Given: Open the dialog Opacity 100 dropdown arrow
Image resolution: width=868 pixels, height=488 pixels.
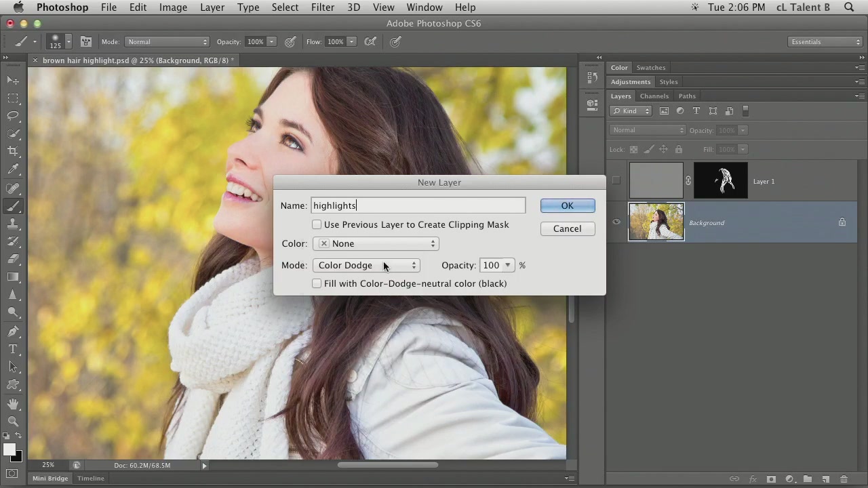Looking at the screenshot, I should click(507, 265).
